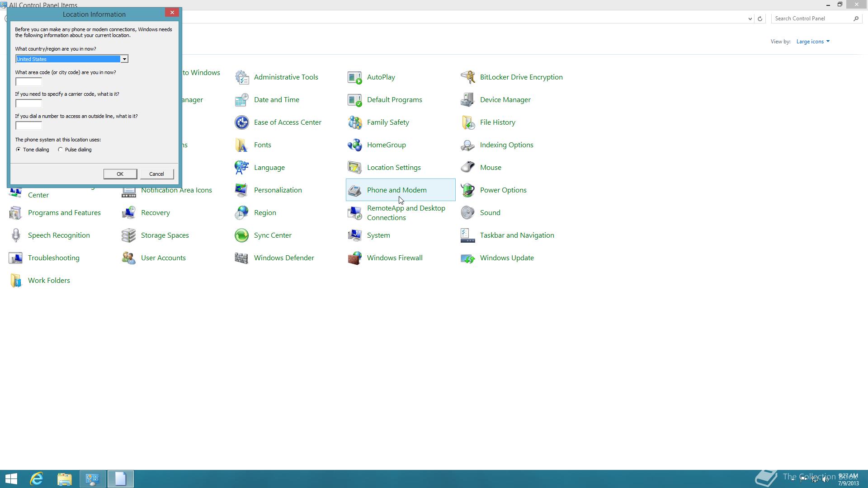
Task: Click the volume speaker tray icon
Action: [826, 479]
